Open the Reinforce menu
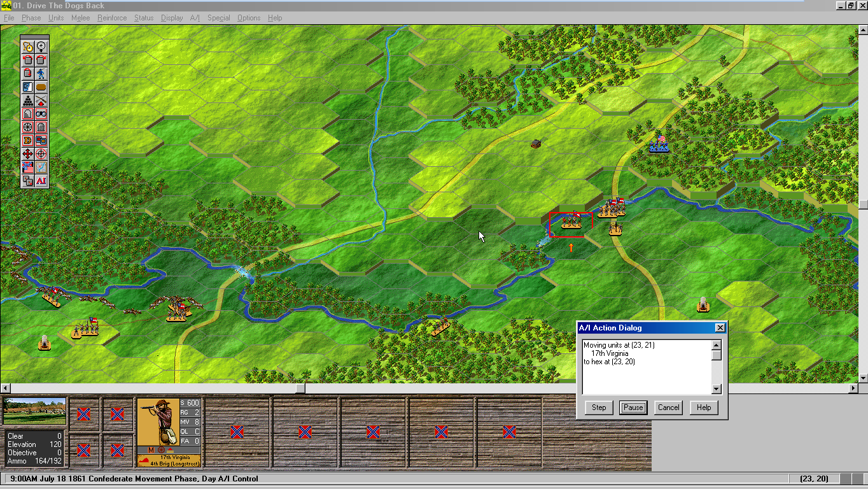The width and height of the screenshot is (868, 489). pos(112,18)
